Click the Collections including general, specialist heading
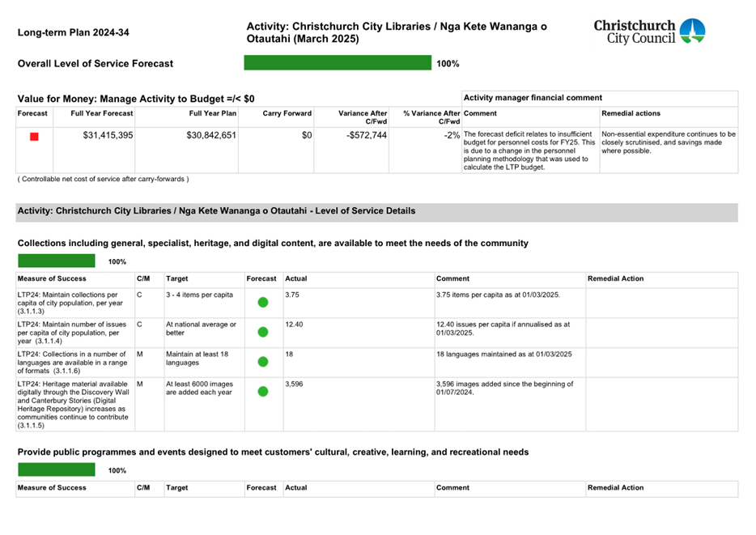The height and width of the screenshot is (535, 756). point(273,244)
